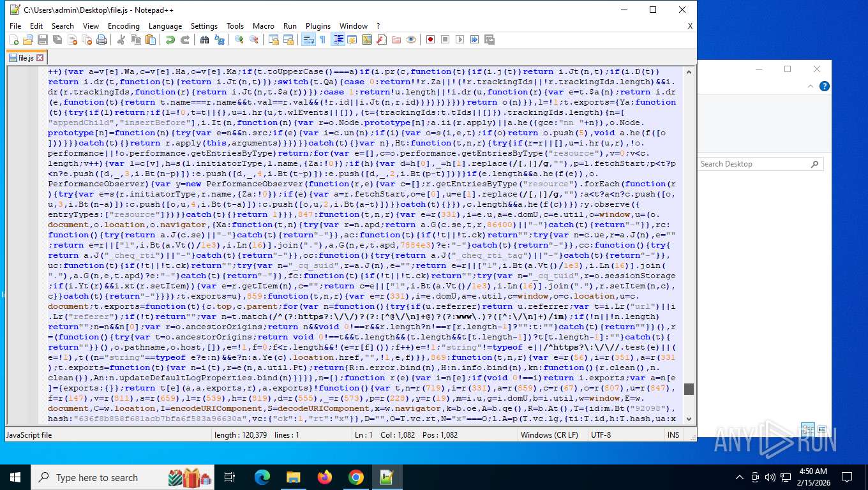
Task: Click Windows (CR LF) in status bar
Action: point(549,435)
